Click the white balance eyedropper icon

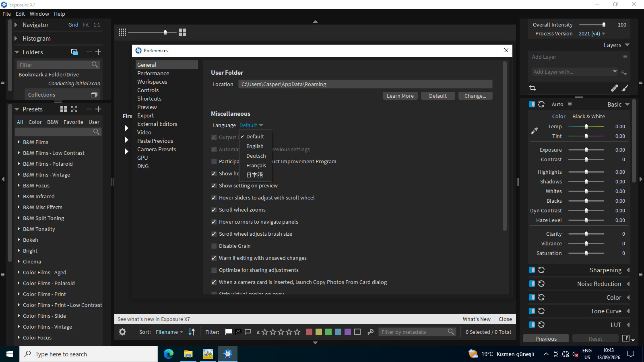[535, 131]
